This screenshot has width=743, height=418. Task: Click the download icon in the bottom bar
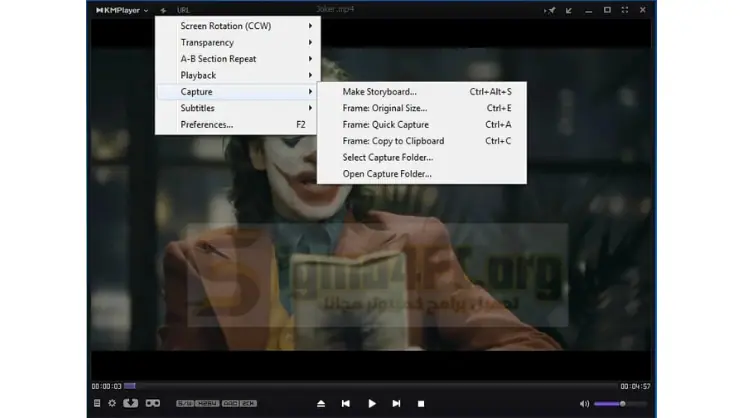pyautogui.click(x=130, y=403)
